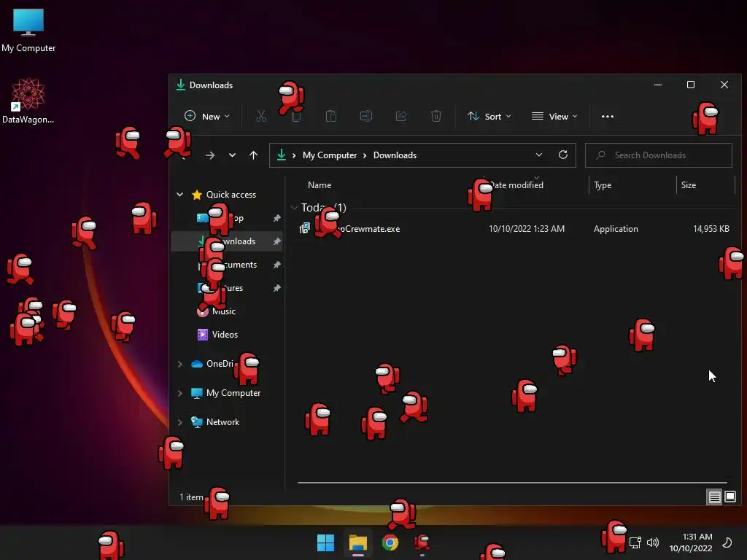Select My Computer in the address path
Screen dimensions: 747x560
(x=330, y=155)
